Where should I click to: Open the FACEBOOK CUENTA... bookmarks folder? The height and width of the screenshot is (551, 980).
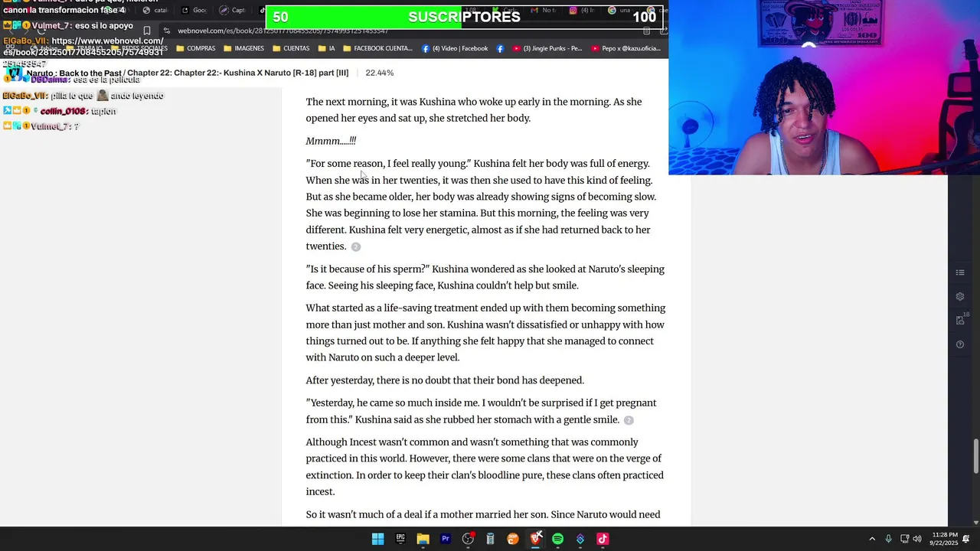click(x=378, y=48)
